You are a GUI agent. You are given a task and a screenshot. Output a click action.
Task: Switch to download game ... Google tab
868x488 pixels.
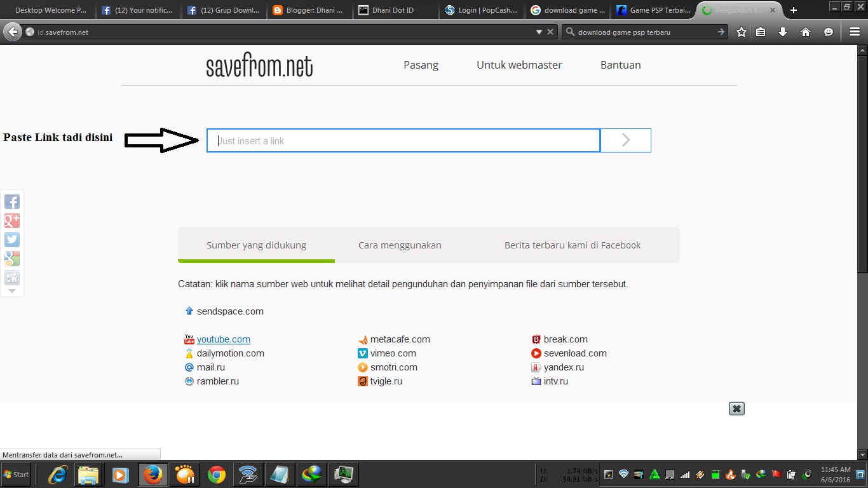point(568,10)
